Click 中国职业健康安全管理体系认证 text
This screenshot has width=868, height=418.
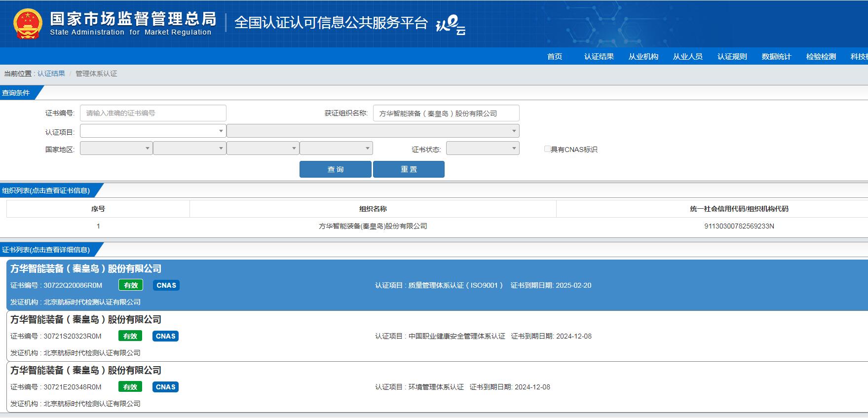pyautogui.click(x=457, y=336)
